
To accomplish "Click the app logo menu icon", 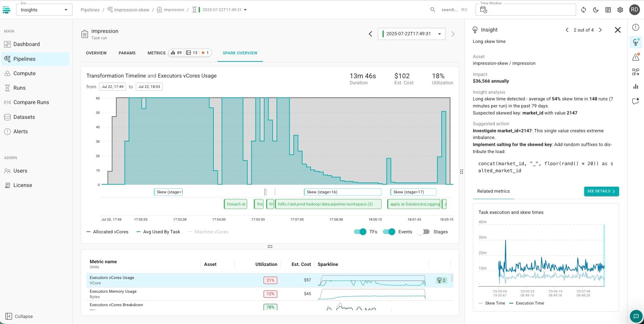I will coord(6,10).
